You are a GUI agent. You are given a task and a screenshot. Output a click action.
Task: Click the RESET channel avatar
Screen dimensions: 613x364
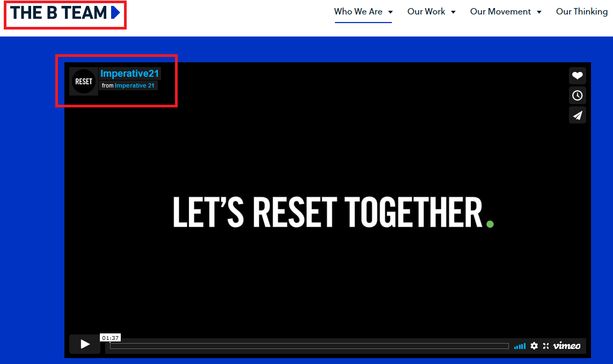(x=84, y=81)
